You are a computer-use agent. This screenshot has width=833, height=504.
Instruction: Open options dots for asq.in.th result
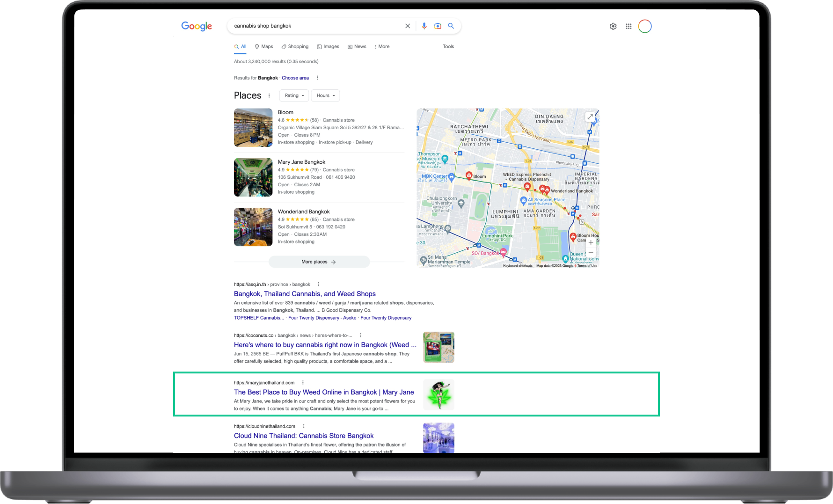(x=319, y=284)
